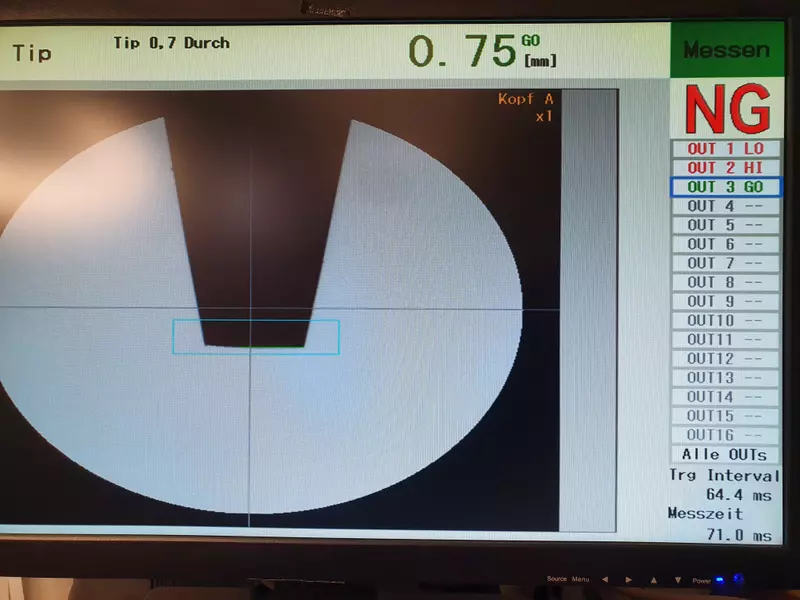Pick OUT16 from the output list

(725, 435)
